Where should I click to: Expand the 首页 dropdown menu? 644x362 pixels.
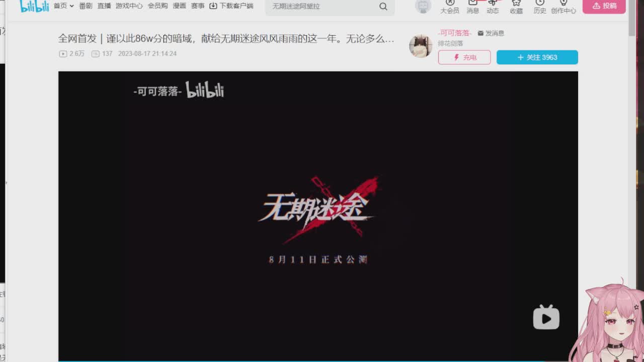[64, 6]
